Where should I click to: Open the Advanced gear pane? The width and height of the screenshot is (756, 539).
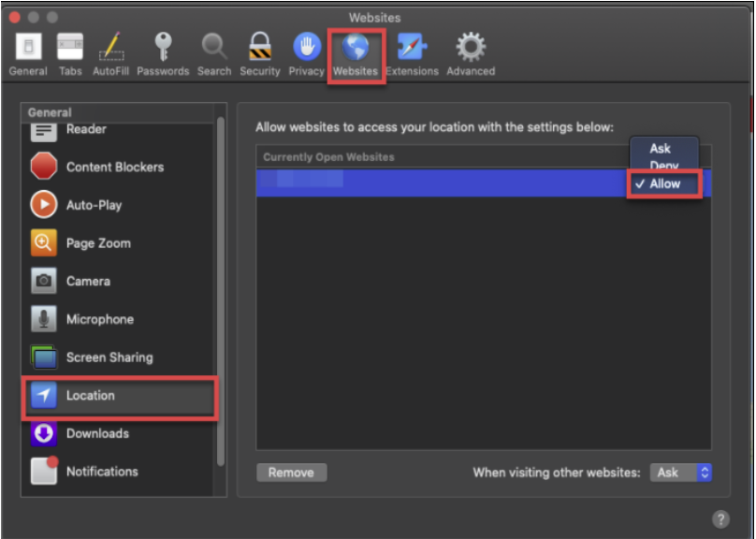coord(471,53)
